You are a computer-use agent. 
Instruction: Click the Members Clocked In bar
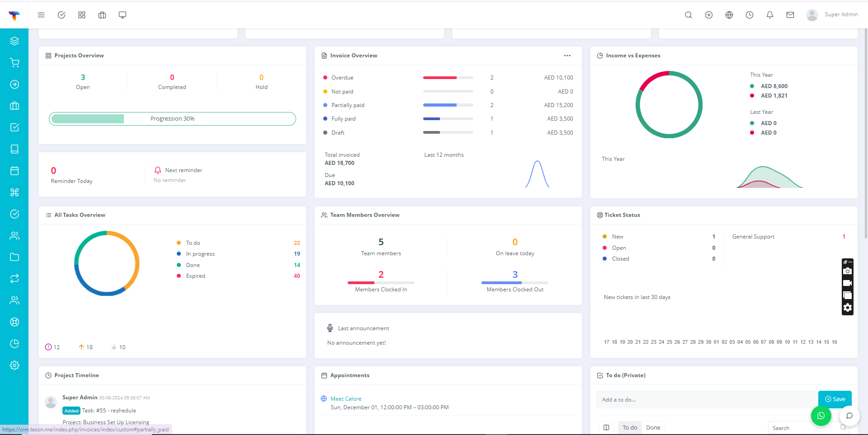click(x=381, y=283)
